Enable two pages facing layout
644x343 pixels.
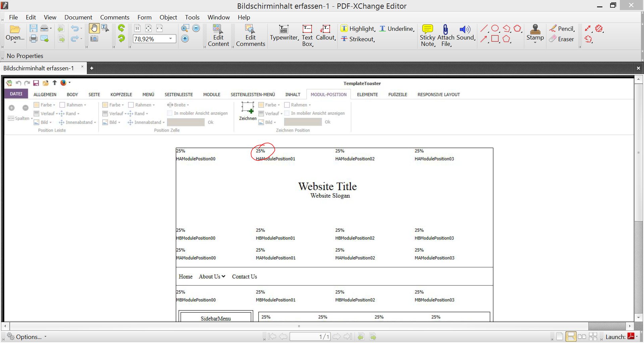(582, 336)
